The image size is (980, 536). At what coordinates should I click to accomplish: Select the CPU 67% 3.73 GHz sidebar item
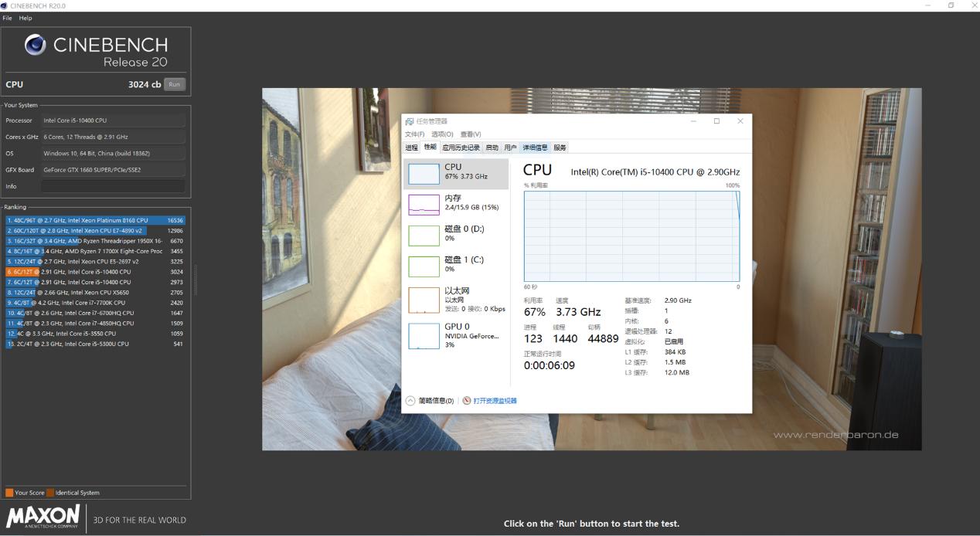[456, 174]
